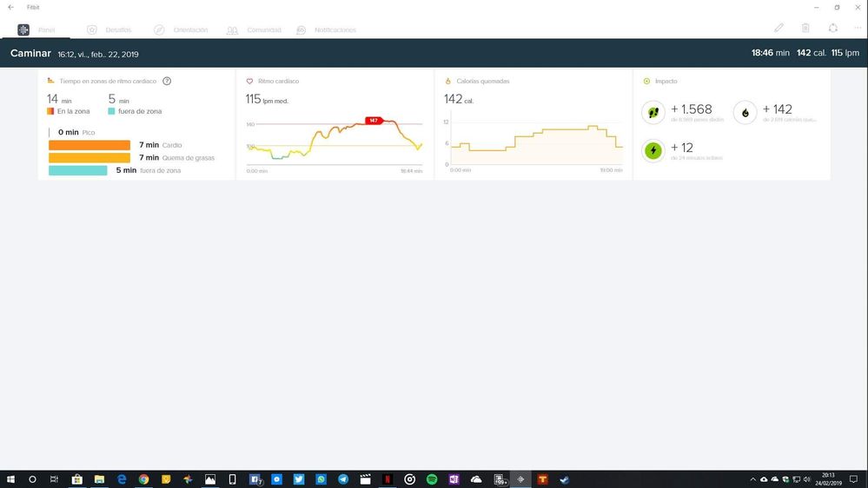Image resolution: width=868 pixels, height=488 pixels.
Task: Click the heart rate zones bar-chart icon
Action: coord(50,81)
